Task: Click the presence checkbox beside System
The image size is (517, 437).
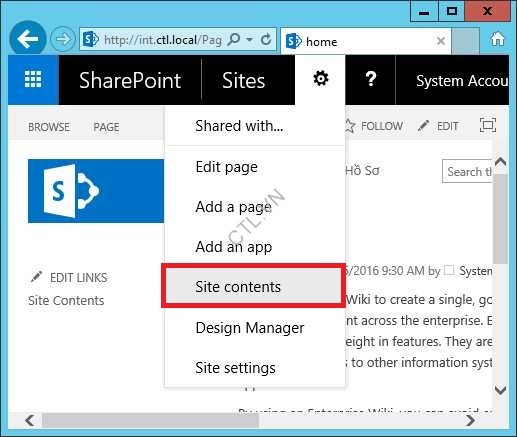Action: pyautogui.click(x=449, y=270)
